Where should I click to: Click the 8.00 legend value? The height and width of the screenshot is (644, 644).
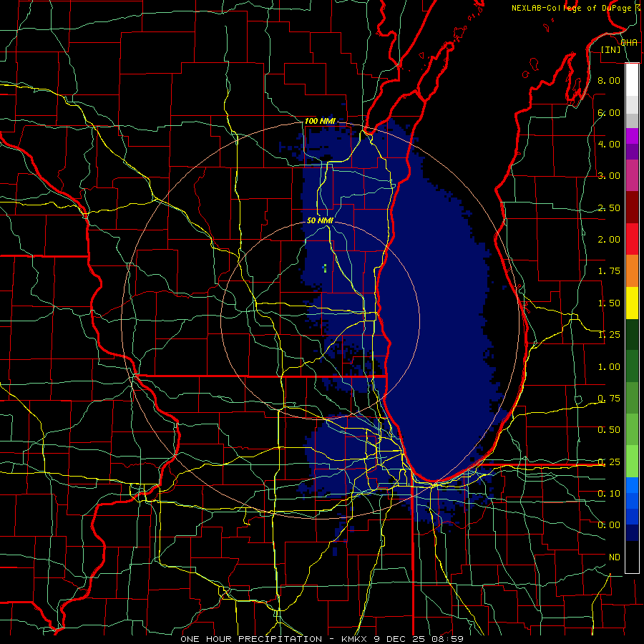point(608,80)
